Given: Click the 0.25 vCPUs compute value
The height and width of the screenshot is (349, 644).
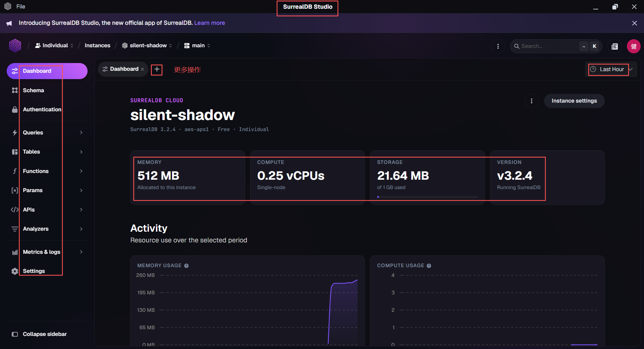Looking at the screenshot, I should 291,176.
